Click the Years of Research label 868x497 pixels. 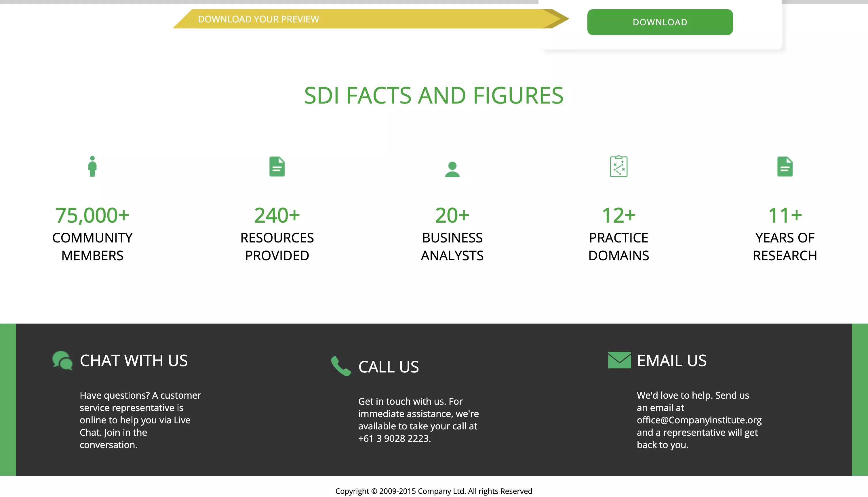[785, 247]
